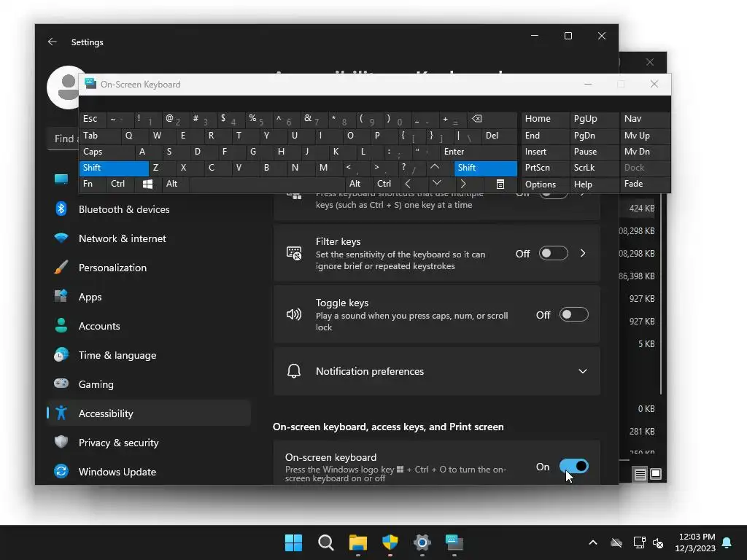Click the Windows Start button on taskbar
Viewport: 747px width, 560px height.
[293, 542]
